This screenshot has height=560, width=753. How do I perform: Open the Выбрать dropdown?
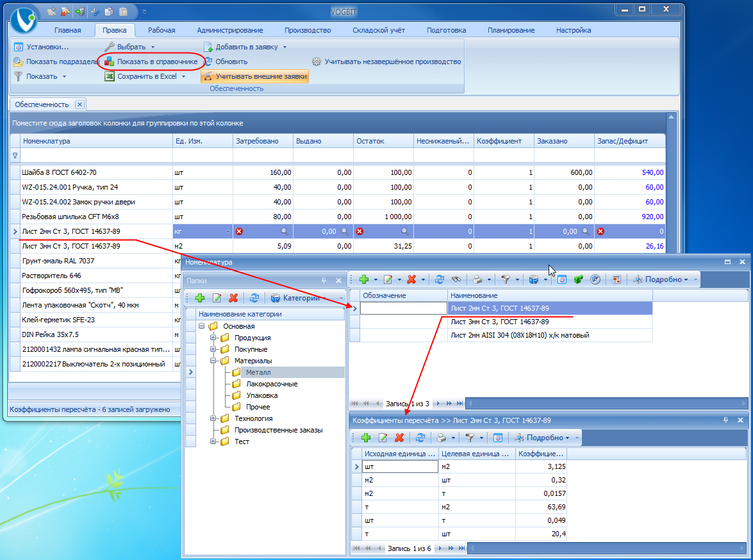coord(129,47)
